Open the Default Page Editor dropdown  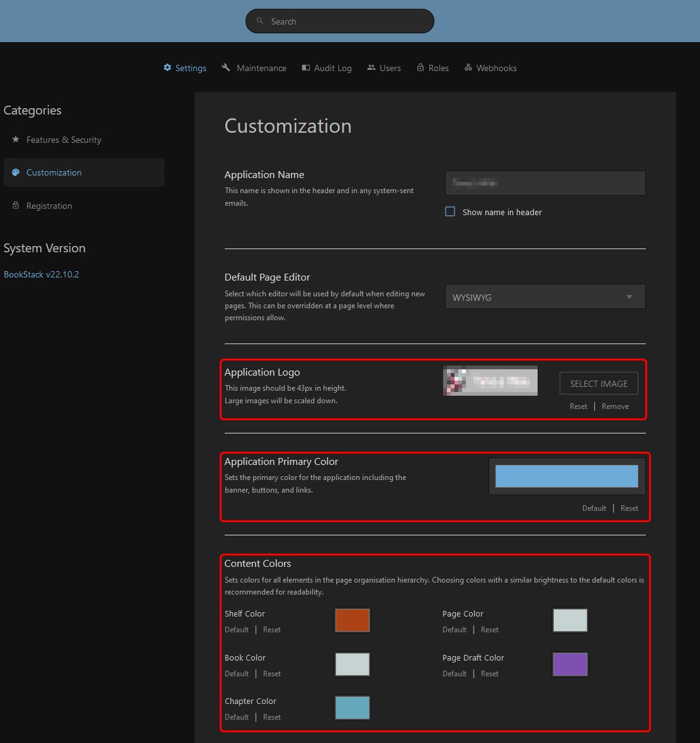coord(545,296)
